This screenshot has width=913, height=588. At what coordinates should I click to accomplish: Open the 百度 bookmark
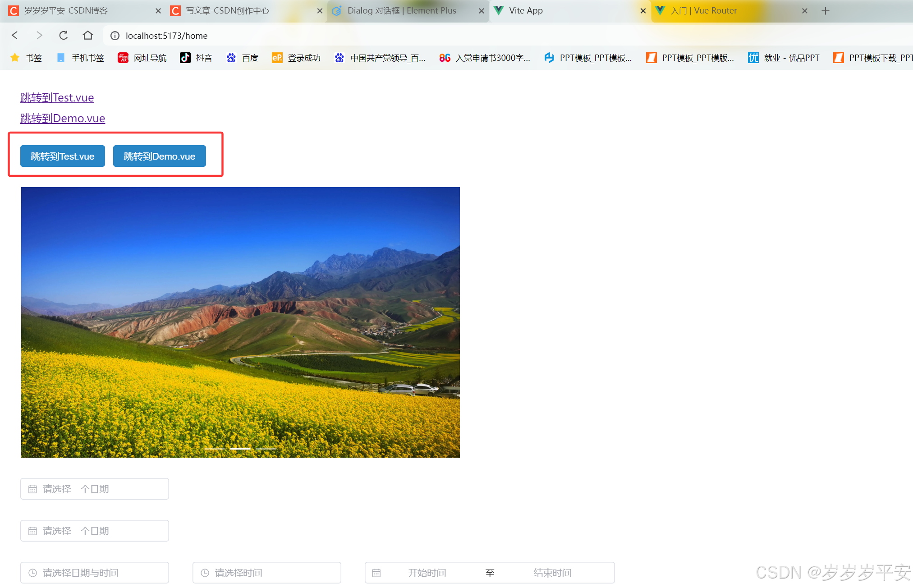(243, 58)
